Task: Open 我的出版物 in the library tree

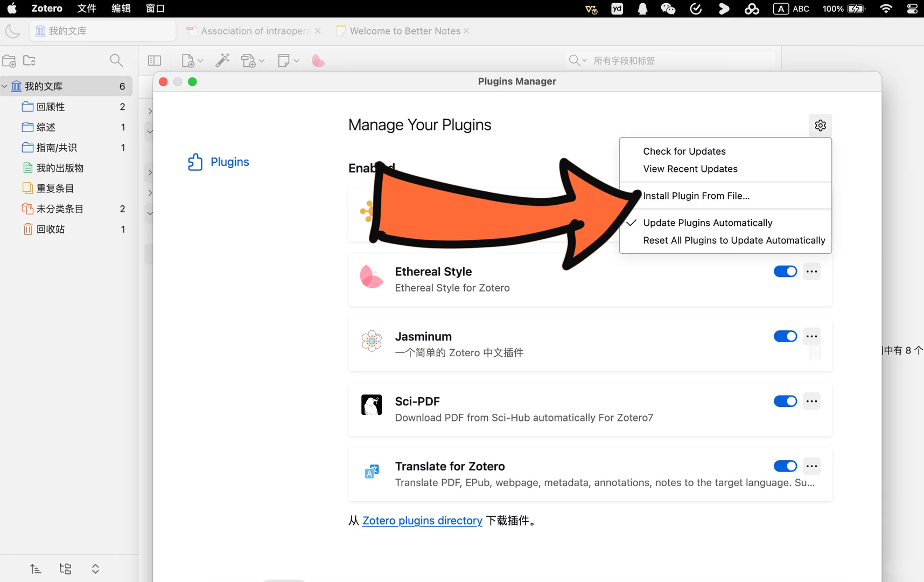Action: coord(66,168)
